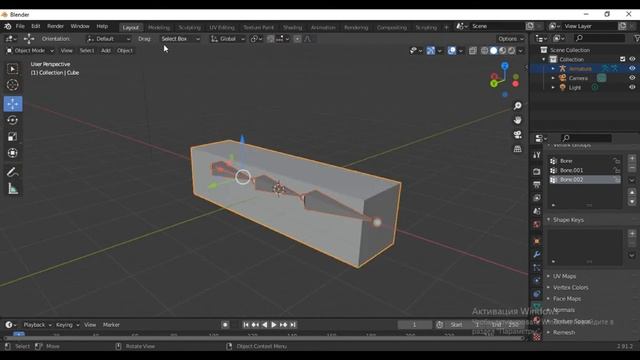Viewport: 640px width, 360px height.
Task: Open the Physics properties tab
Action: pos(537,281)
